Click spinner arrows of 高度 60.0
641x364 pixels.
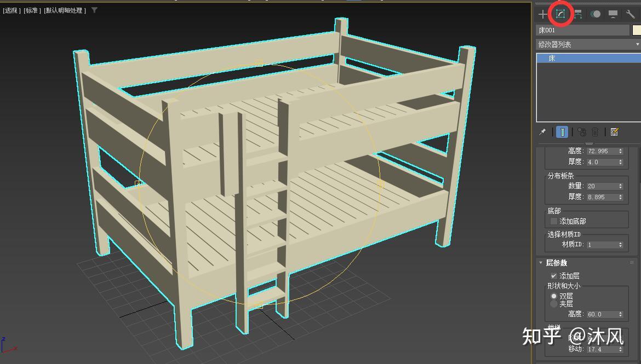[621, 314]
